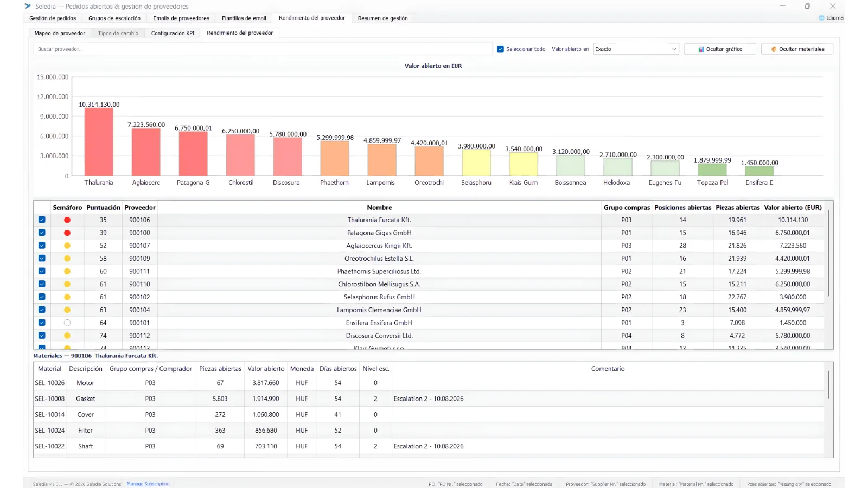Screen dimensions: 868x488
Task: Click the Ensifera E green chart bar
Action: (759, 171)
